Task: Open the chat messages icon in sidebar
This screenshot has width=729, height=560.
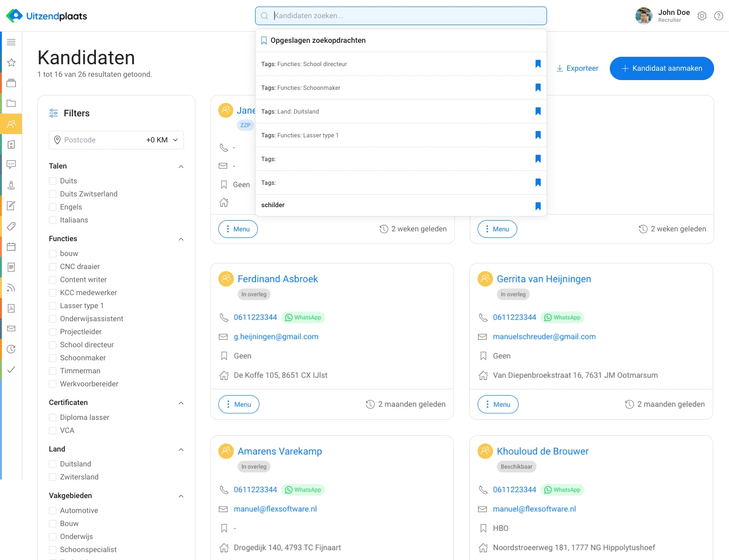Action: [11, 165]
